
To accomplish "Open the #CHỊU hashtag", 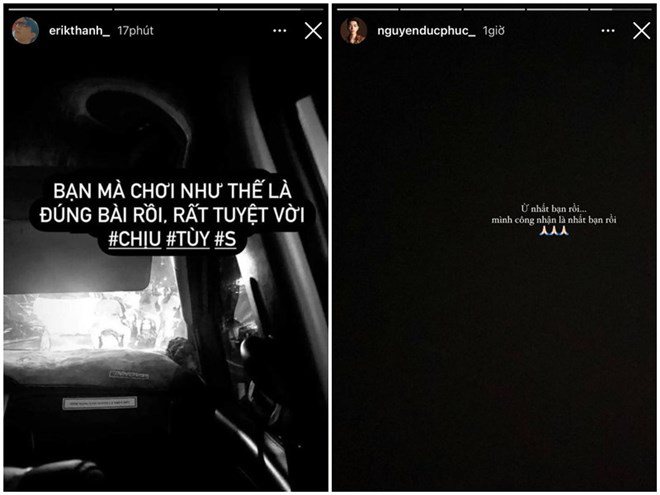I will tap(135, 239).
